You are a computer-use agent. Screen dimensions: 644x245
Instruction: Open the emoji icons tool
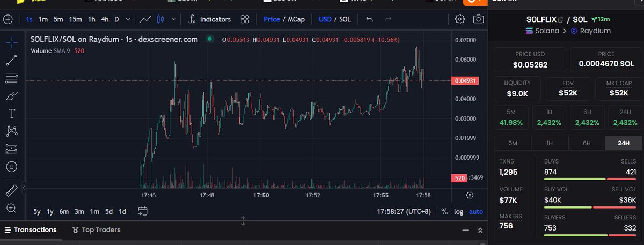tap(11, 167)
